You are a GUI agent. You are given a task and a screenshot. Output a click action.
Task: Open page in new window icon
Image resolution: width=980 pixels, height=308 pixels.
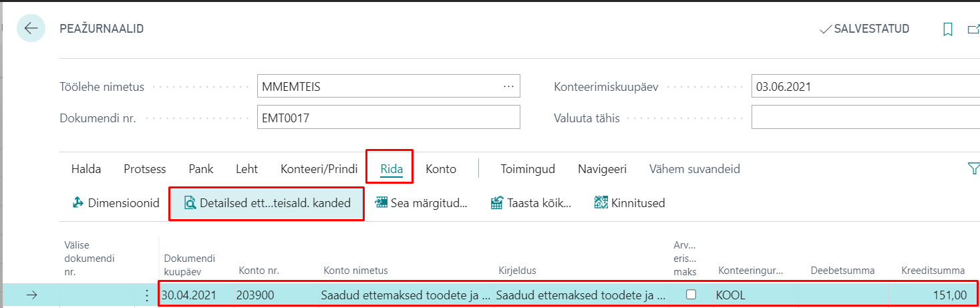tap(974, 29)
